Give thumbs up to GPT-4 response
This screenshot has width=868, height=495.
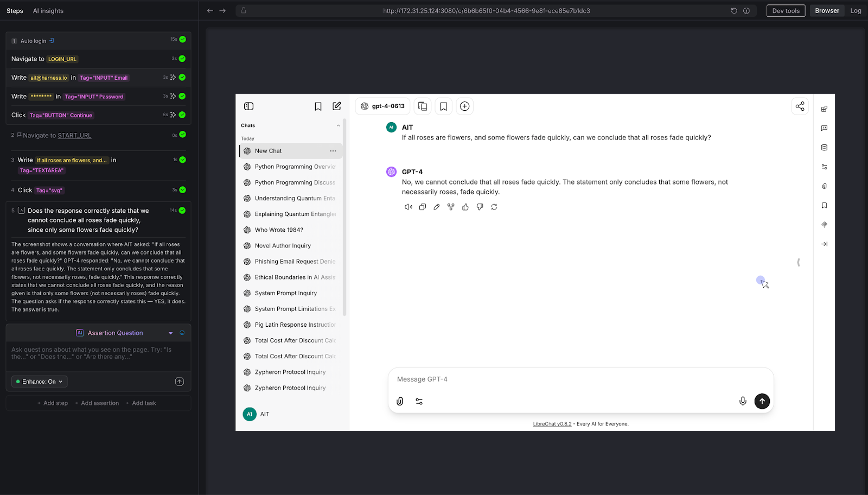click(x=465, y=207)
